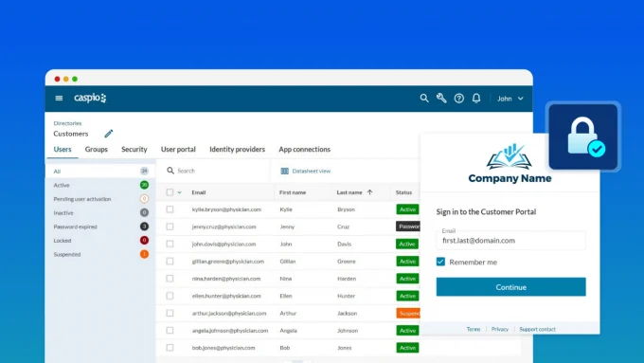Filter users by Locked
Screen dimensions: 644x363
[100, 241]
